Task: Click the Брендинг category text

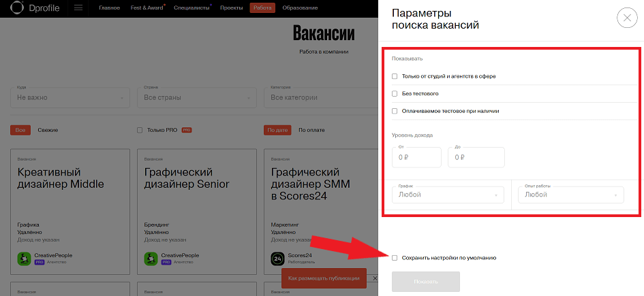Action: (x=157, y=225)
